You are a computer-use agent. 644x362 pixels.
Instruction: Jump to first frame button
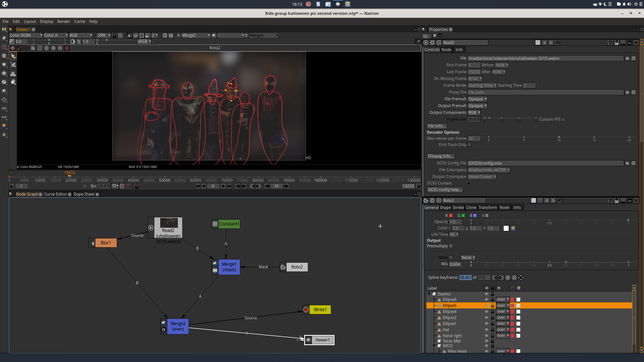pyautogui.click(x=197, y=186)
